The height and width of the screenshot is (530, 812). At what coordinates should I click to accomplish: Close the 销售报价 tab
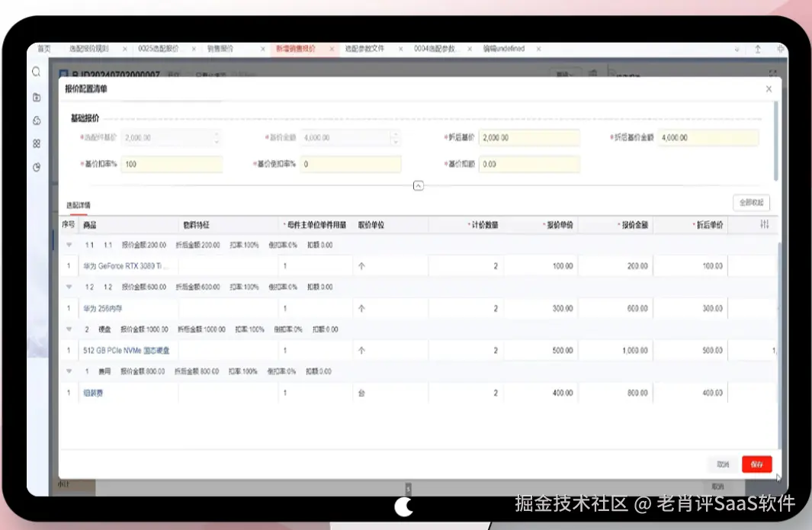pyautogui.click(x=262, y=50)
